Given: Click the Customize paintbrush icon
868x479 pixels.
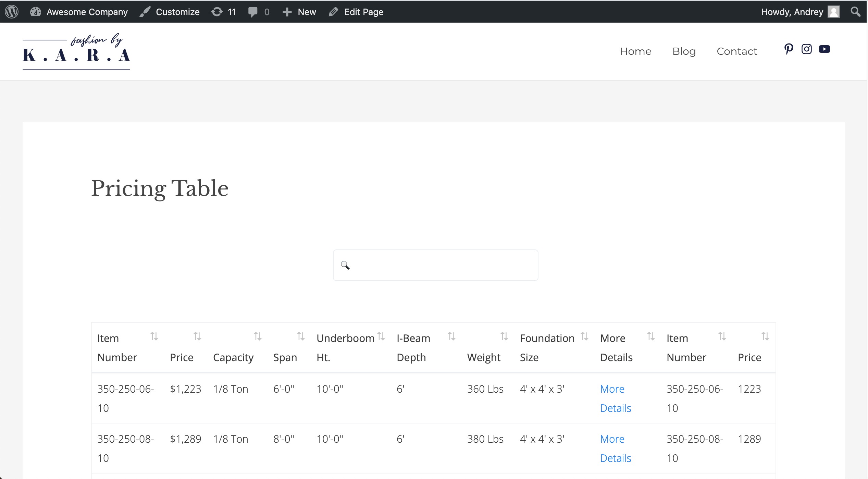Looking at the screenshot, I should pos(145,12).
